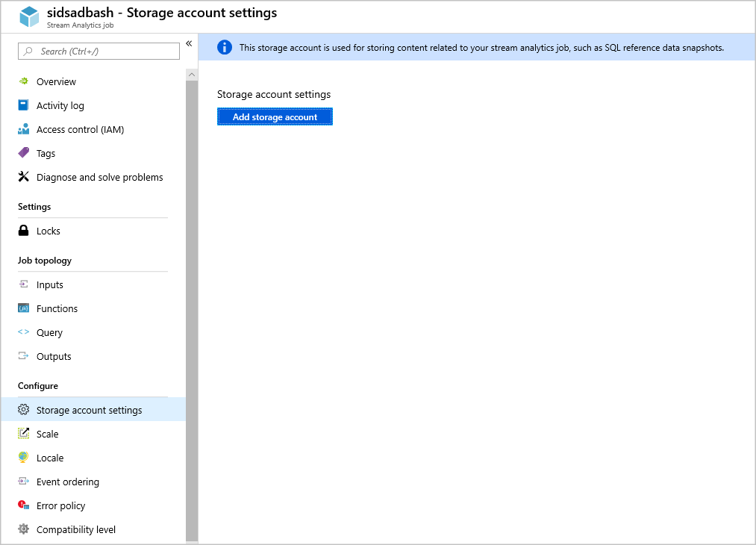Click the Outputs icon
The height and width of the screenshot is (545, 756).
pyautogui.click(x=25, y=356)
